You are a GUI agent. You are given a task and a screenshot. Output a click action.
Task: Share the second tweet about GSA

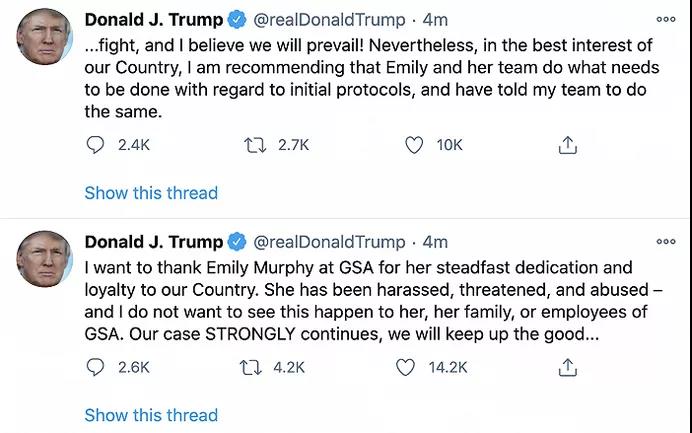point(567,367)
